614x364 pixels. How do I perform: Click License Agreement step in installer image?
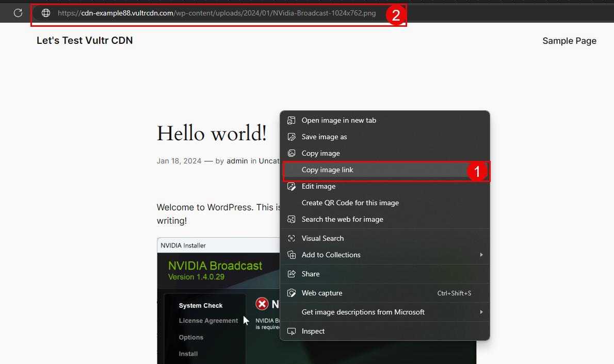tap(208, 321)
